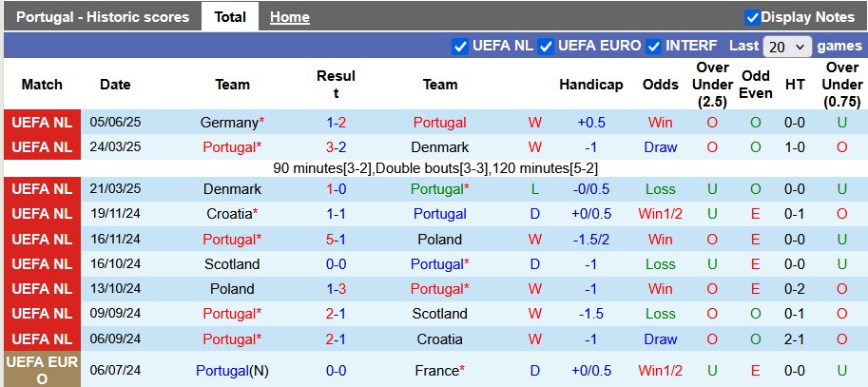Click the UEFA EURO league badge
This screenshot has width=868, height=387.
point(42,371)
